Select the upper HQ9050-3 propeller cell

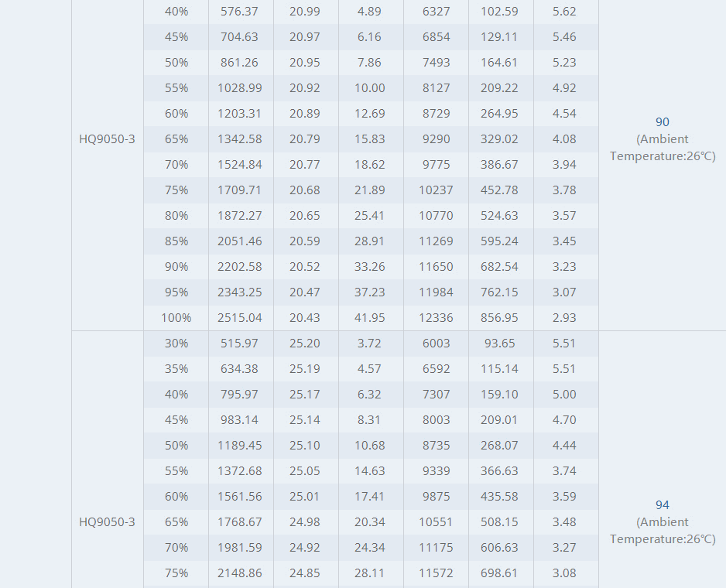point(107,139)
